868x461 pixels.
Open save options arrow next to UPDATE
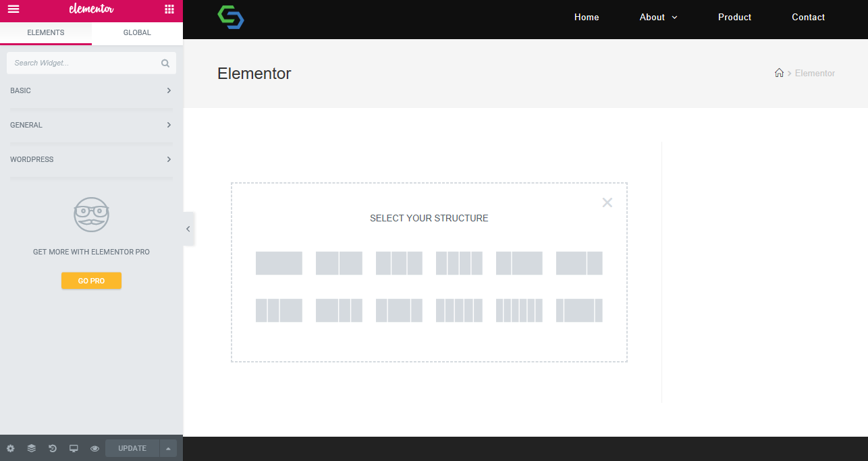167,448
